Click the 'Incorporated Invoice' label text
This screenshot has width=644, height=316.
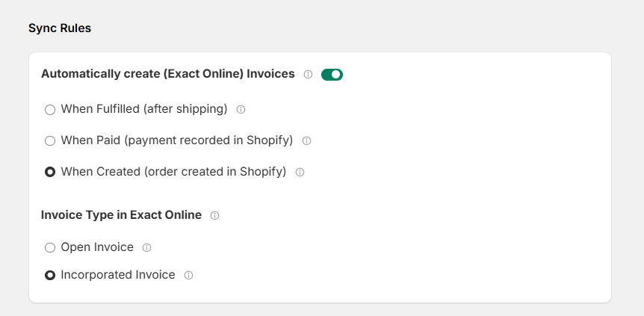click(x=118, y=274)
